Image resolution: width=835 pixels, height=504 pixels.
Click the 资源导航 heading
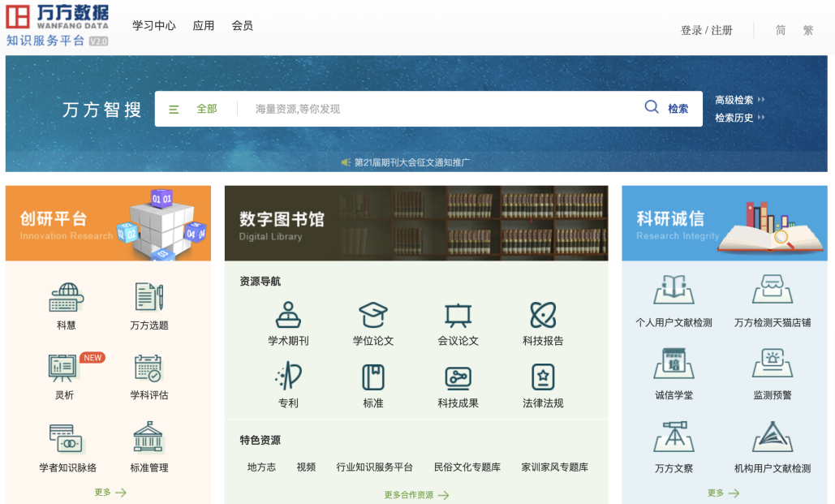(260, 282)
